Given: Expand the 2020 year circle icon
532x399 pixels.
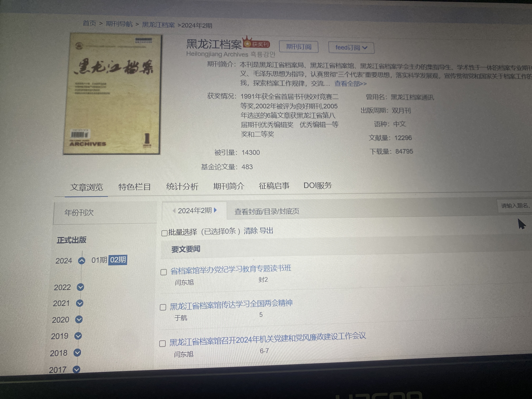Looking at the screenshot, I should point(79,320).
